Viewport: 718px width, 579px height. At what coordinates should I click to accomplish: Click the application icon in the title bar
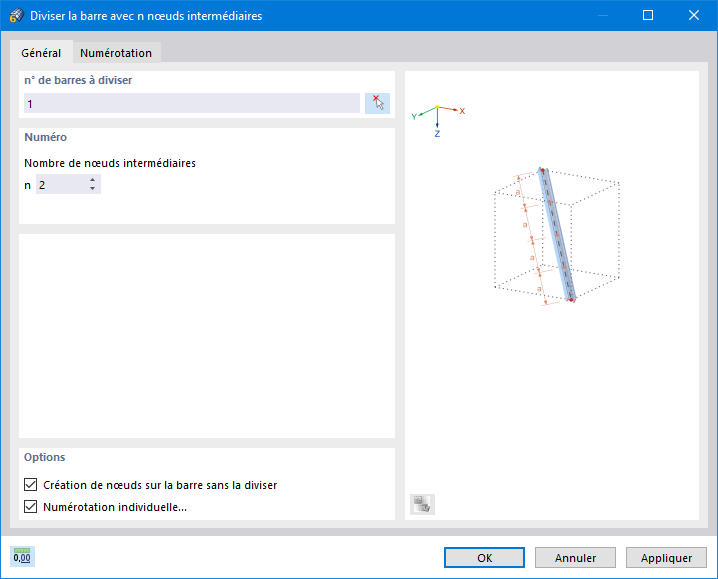(16, 16)
